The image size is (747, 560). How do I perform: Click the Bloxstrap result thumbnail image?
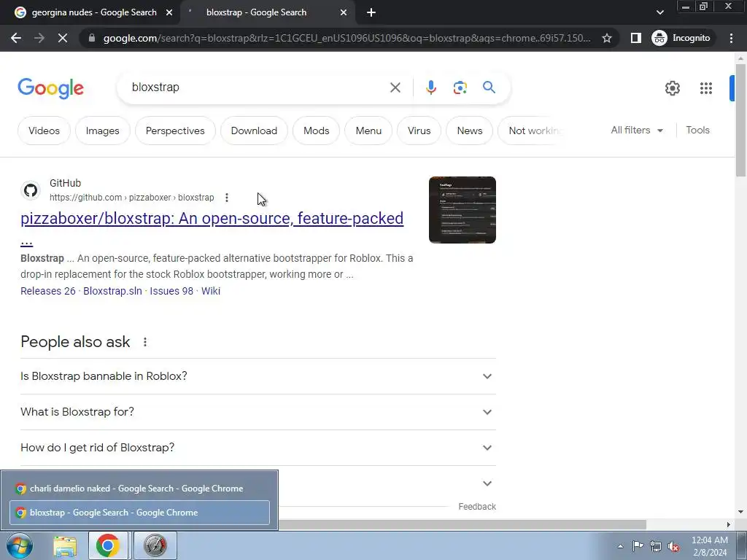point(462,210)
